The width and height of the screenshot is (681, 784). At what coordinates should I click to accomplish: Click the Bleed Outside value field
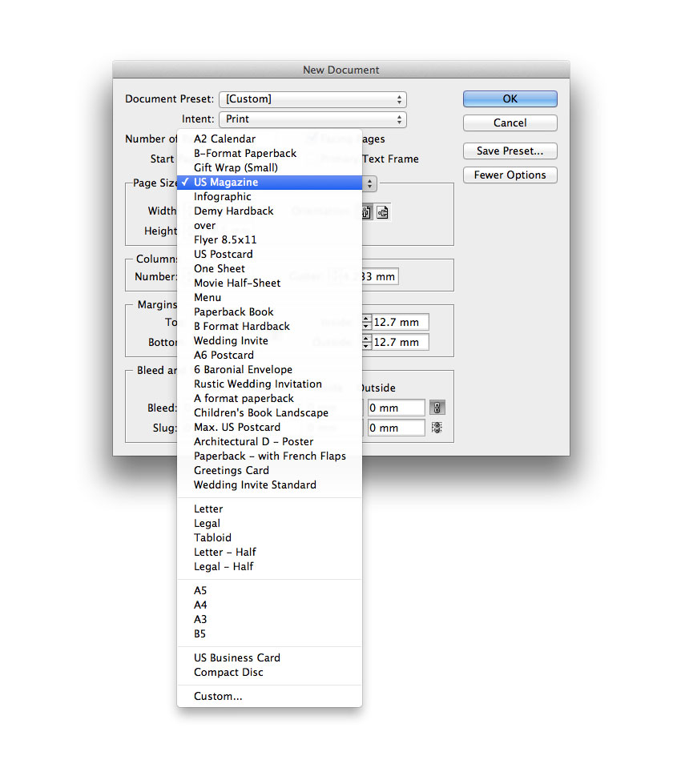pyautogui.click(x=396, y=408)
